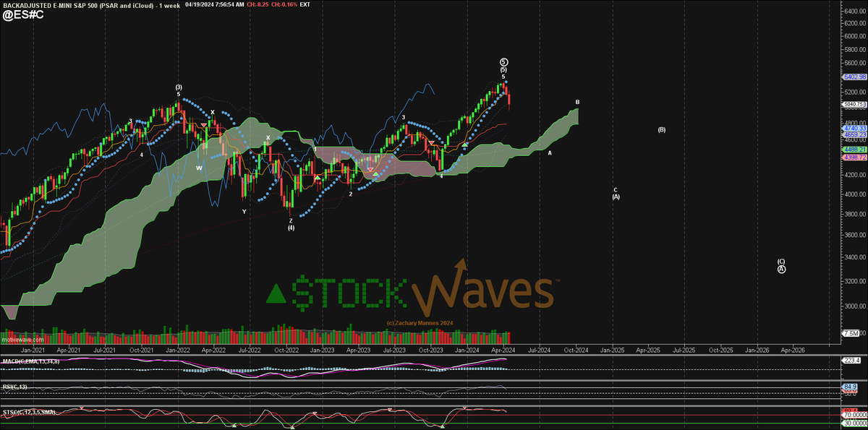The height and width of the screenshot is (430, 868).
Task: Click the 04/19/2024 7:56:54 AM timestamp
Action: (215, 4)
